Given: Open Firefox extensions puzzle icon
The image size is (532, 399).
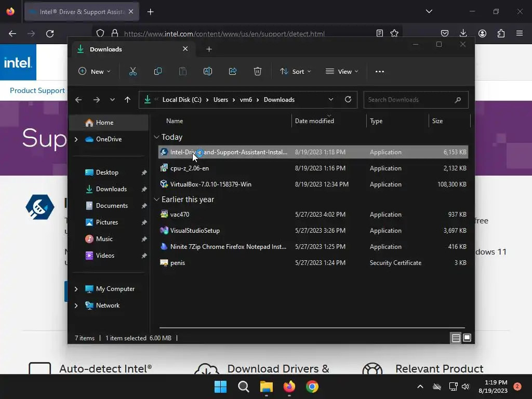Looking at the screenshot, I should (501, 33).
